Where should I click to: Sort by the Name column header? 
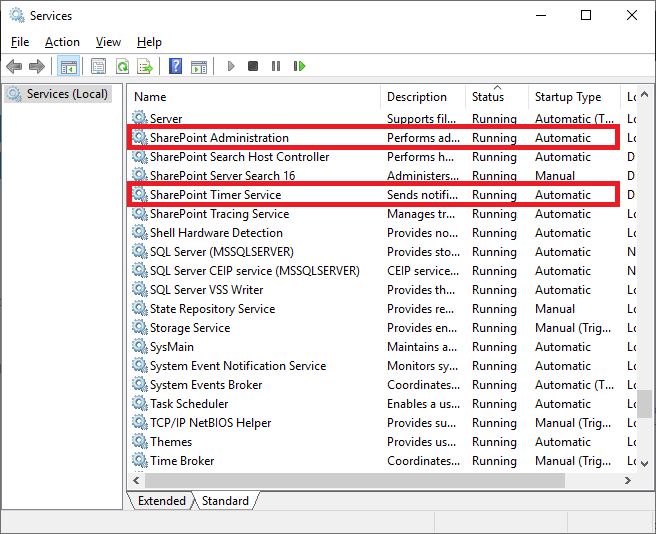click(254, 97)
